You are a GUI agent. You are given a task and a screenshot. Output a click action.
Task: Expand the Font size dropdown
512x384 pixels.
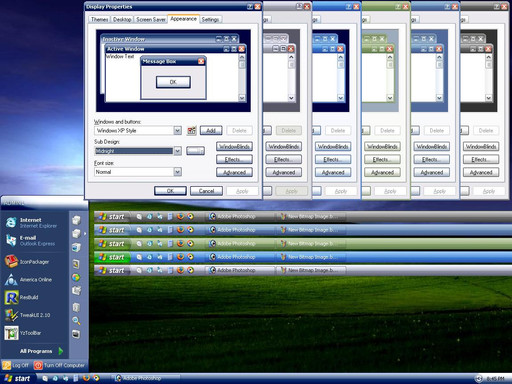click(x=178, y=172)
